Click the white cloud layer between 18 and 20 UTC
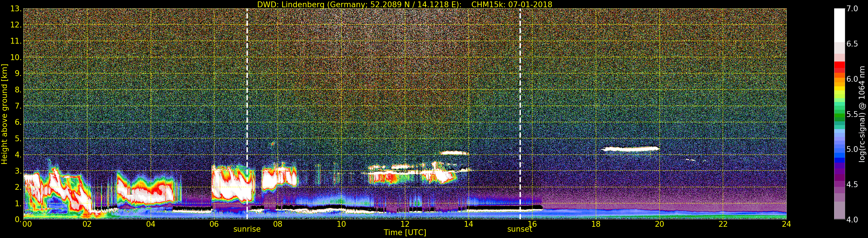The height and width of the screenshot is (238, 868). [x=630, y=148]
